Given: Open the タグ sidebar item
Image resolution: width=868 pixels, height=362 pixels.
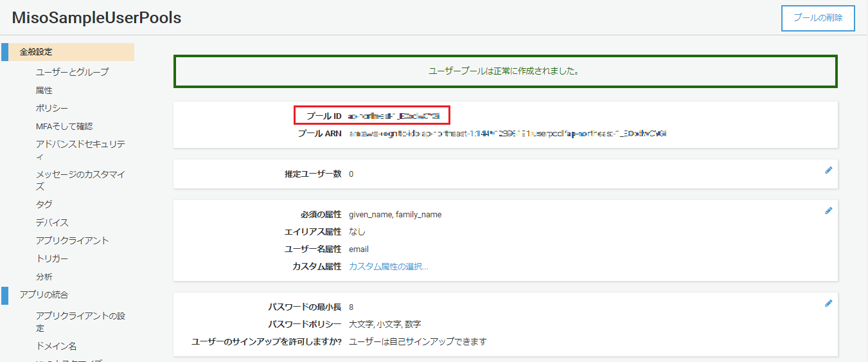Looking at the screenshot, I should coord(44,204).
